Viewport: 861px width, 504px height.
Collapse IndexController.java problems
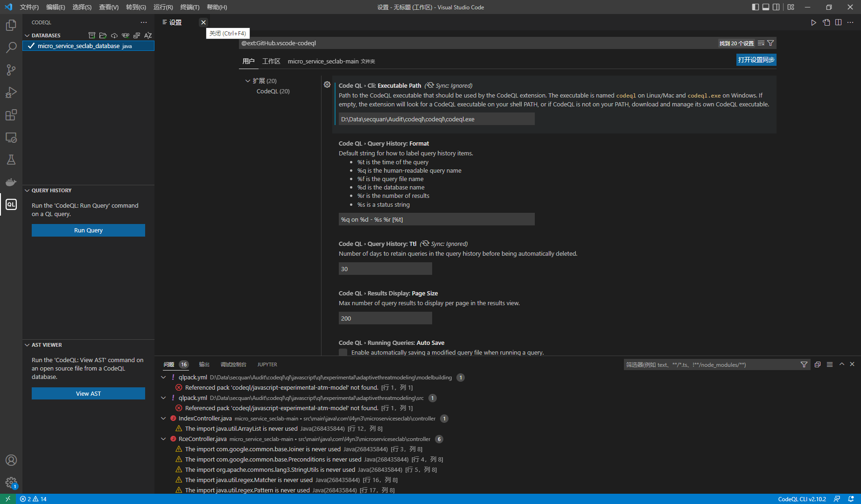tap(163, 418)
